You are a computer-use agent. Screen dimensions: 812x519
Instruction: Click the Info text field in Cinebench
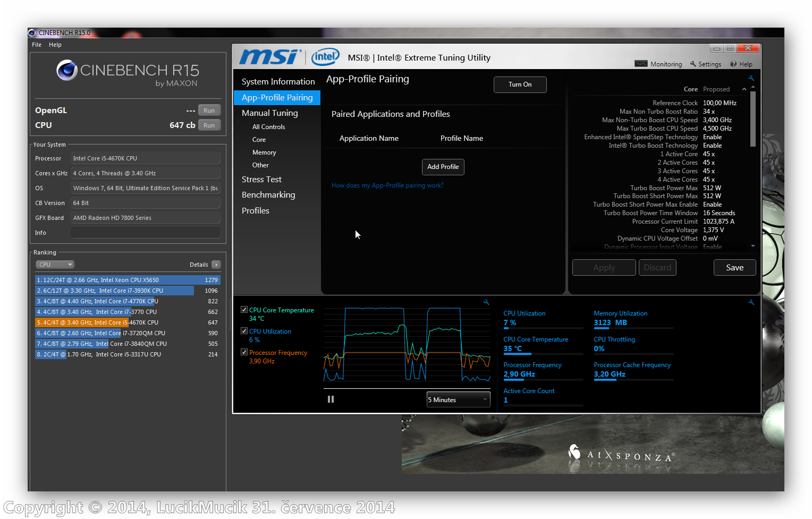[146, 233]
